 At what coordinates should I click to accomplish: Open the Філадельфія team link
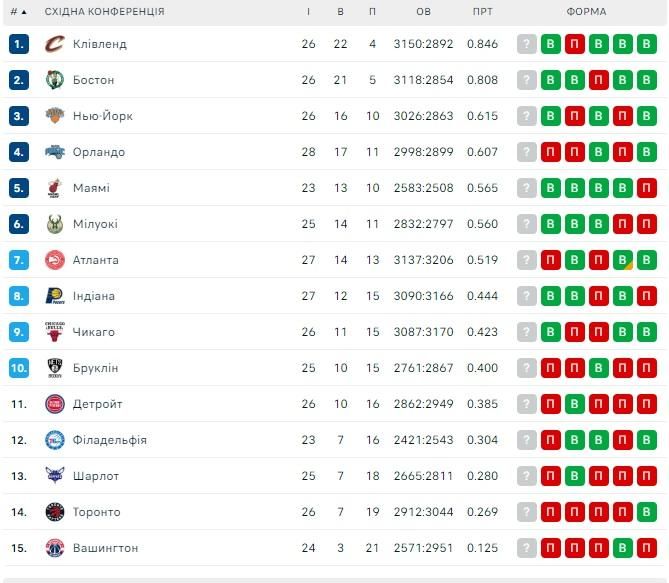[x=110, y=440]
